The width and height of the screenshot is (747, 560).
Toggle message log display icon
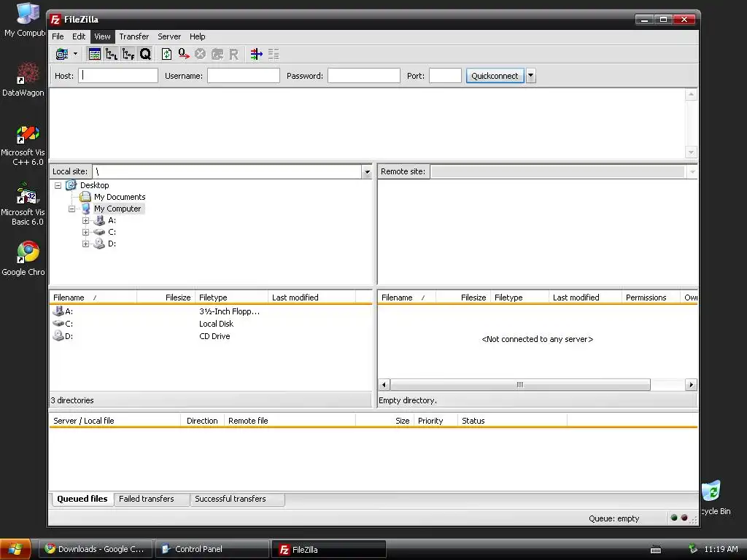(94, 54)
